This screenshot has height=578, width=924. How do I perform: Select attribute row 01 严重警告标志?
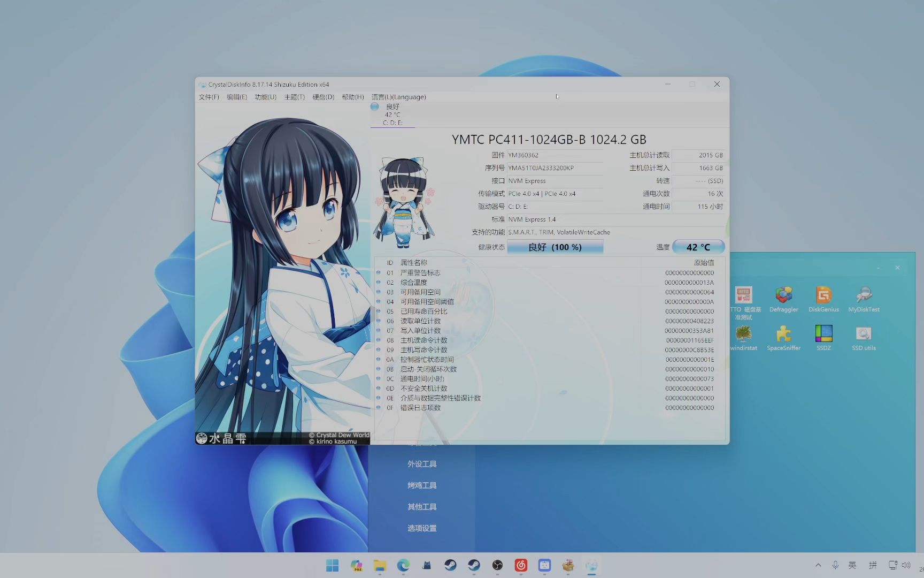click(x=549, y=273)
